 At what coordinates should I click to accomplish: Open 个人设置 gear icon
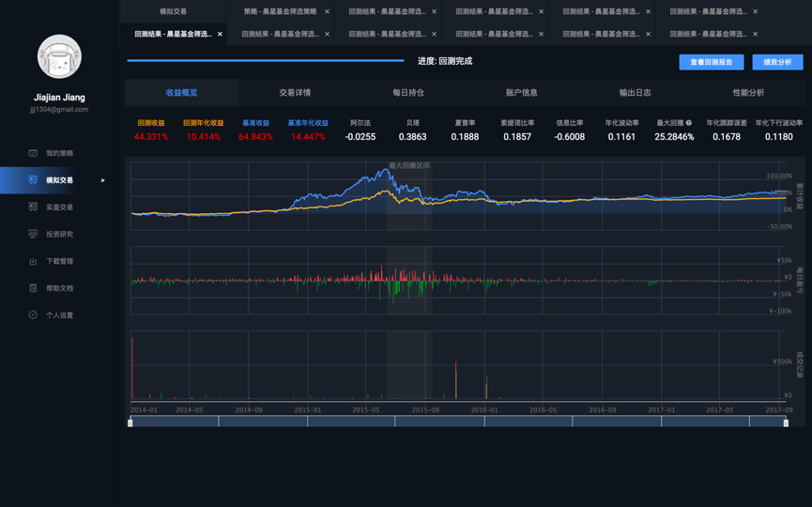tap(33, 315)
